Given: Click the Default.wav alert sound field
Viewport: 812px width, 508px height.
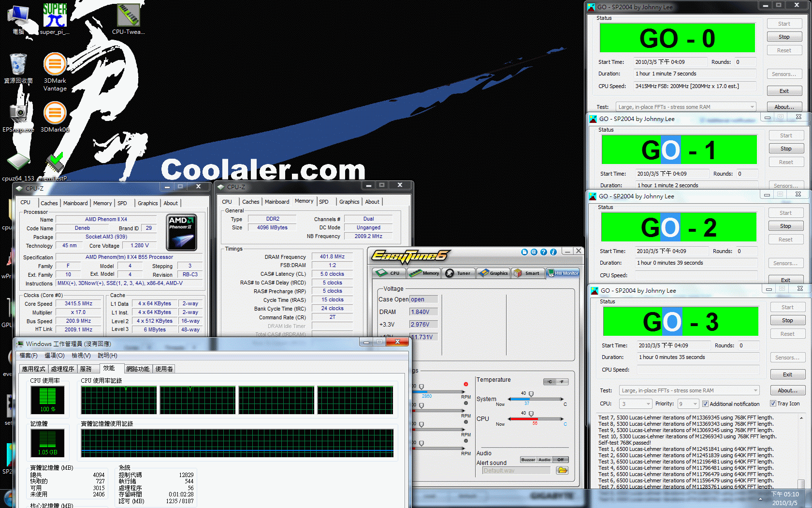Looking at the screenshot, I should tap(516, 470).
